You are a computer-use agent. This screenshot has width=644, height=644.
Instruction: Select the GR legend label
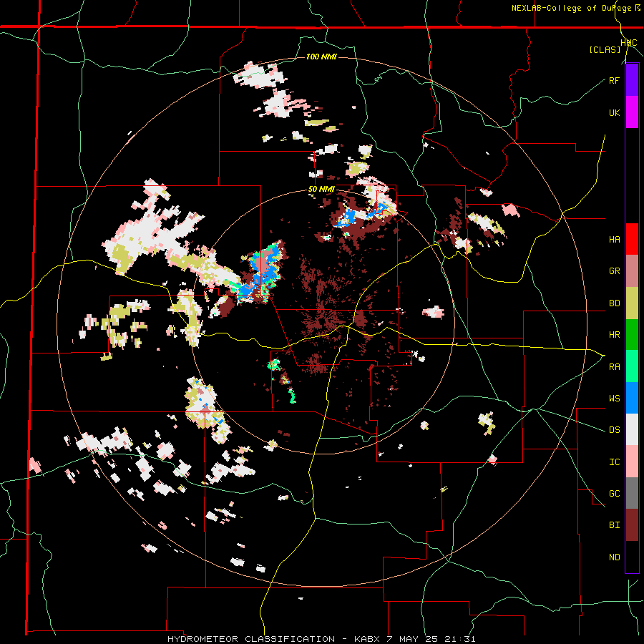(614, 271)
